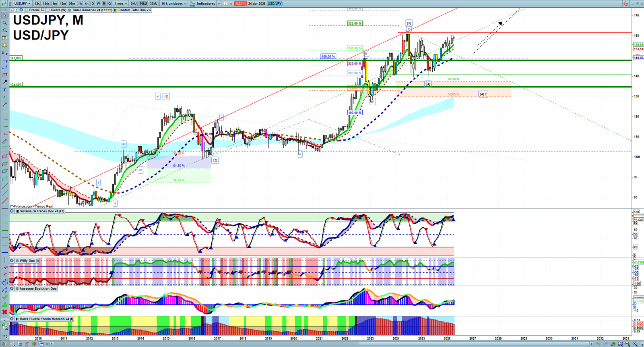Toggle the 5kU quantity button

click(134, 4)
